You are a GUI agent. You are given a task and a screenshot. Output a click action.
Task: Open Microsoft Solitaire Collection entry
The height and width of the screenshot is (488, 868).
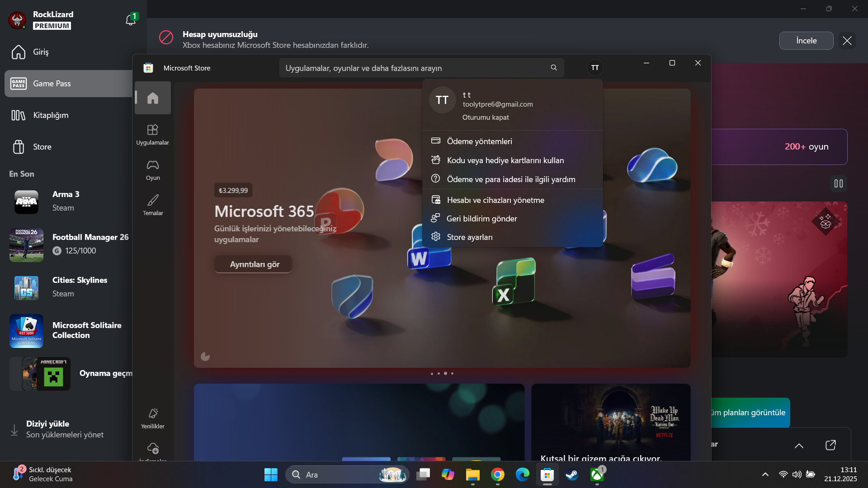69,330
